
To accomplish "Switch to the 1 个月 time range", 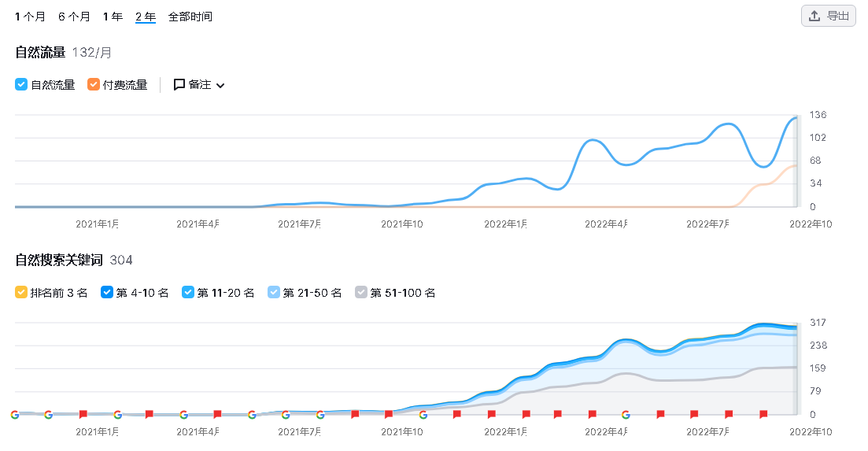I will click(x=31, y=17).
